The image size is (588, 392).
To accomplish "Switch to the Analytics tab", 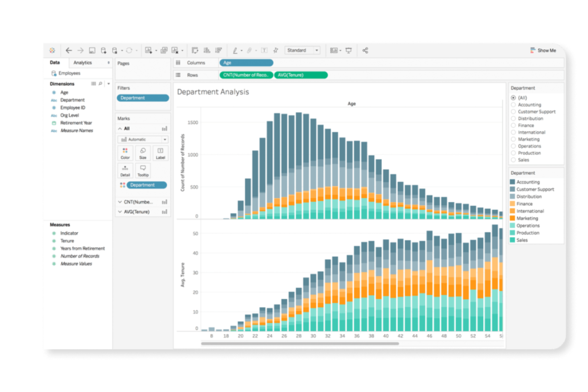I will [x=83, y=62].
